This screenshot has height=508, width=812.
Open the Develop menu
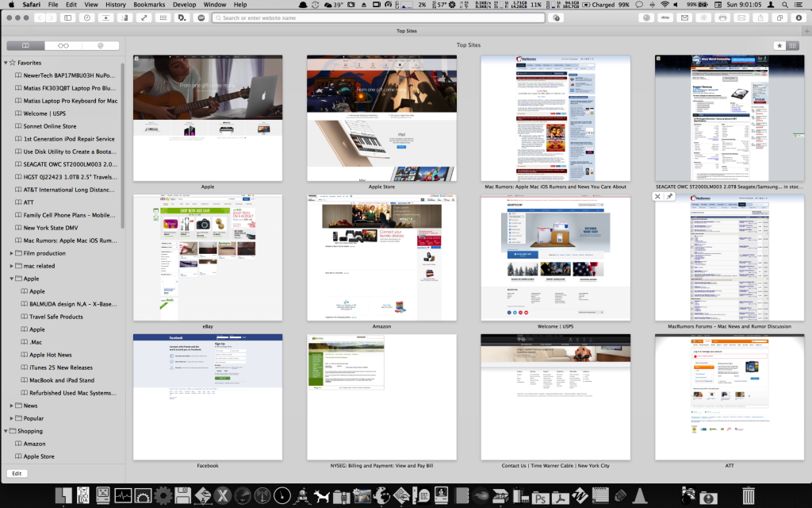click(x=184, y=5)
